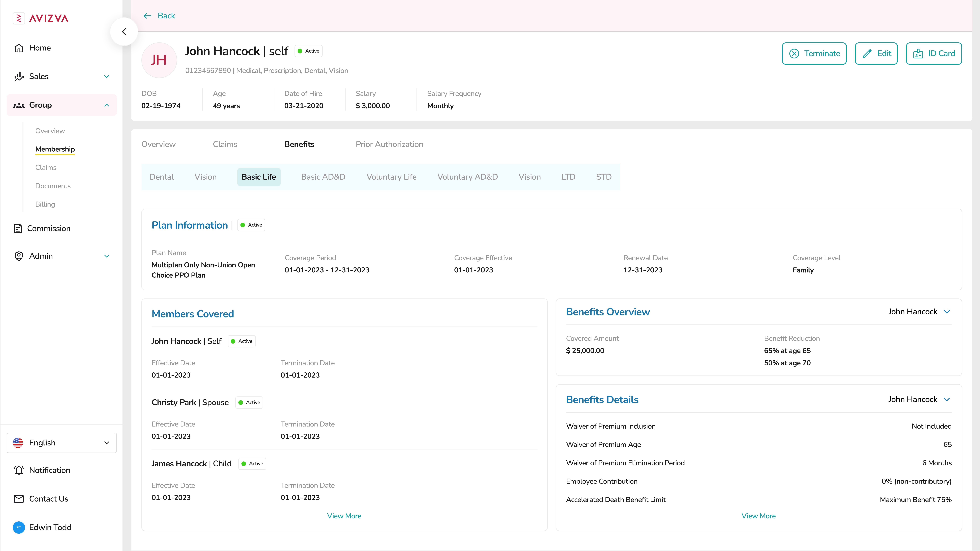
Task: Expand the Sales menu
Action: [107, 76]
